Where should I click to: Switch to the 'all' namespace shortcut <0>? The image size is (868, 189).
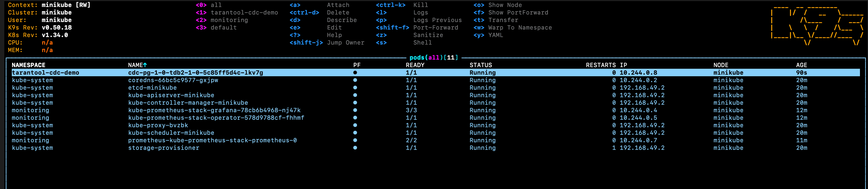(209, 5)
